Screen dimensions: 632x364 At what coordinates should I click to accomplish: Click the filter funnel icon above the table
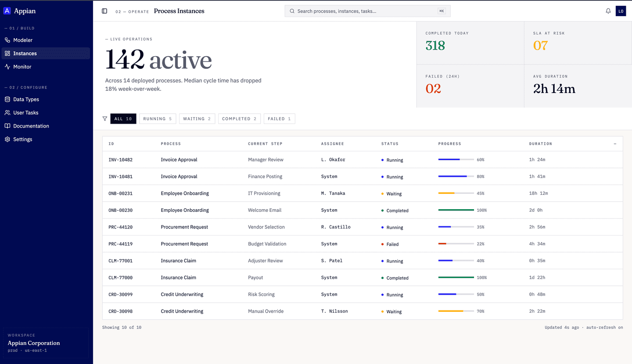pos(104,118)
